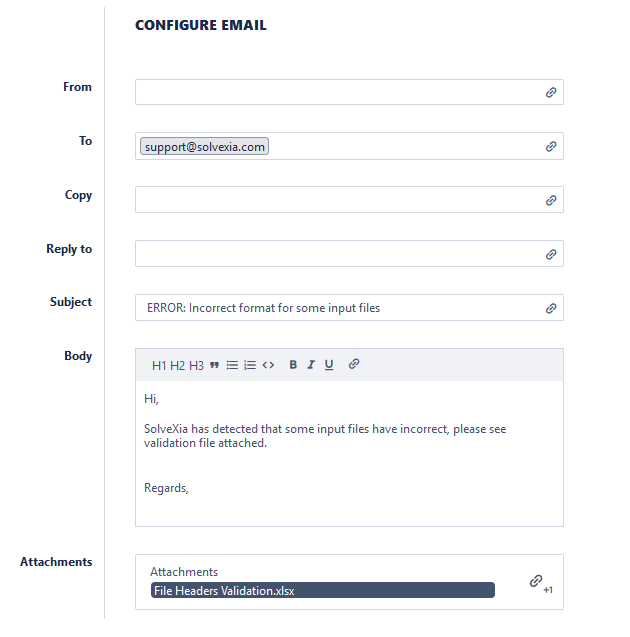Insert a numbered list in body
Image resolution: width=630 pixels, height=637 pixels.
pos(250,365)
